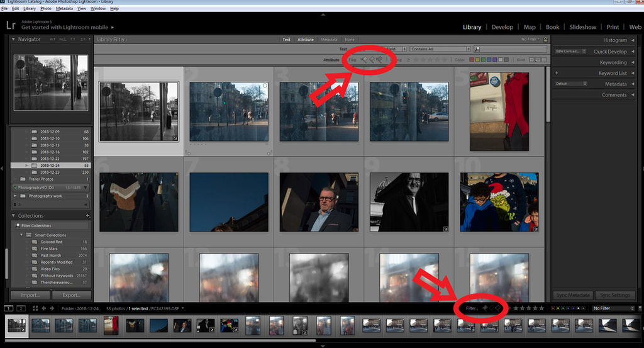The height and width of the screenshot is (348, 644).
Task: Click the Sync Settings button
Action: pos(615,295)
